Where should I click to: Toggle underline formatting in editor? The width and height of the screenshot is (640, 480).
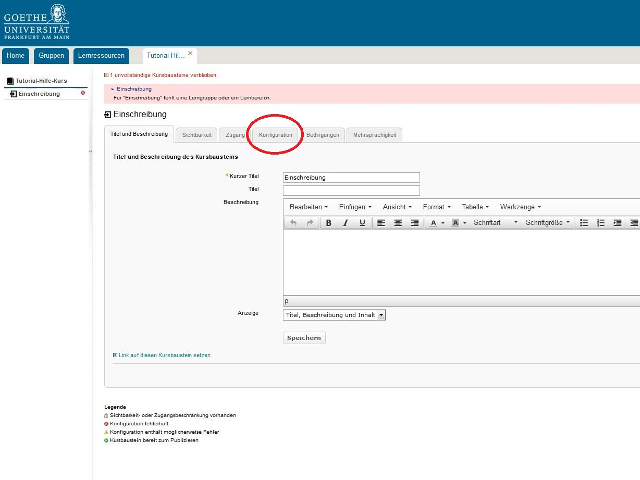coord(361,223)
